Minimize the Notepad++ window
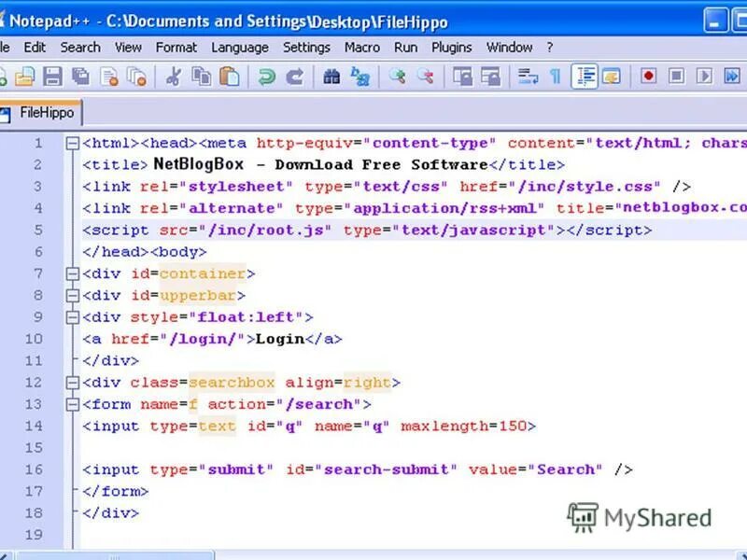This screenshot has width=747, height=560. pos(715,21)
